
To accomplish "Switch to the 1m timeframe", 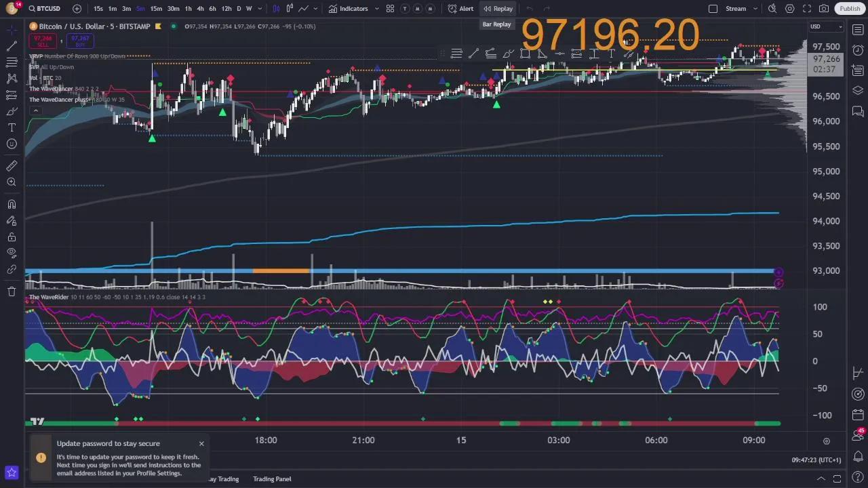I will point(113,9).
